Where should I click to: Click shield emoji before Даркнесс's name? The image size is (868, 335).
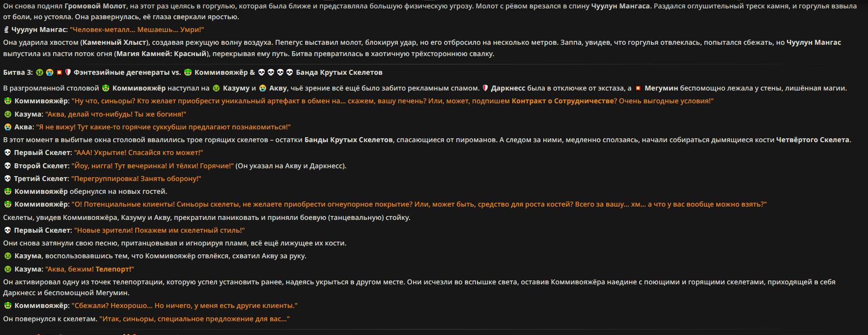(485, 88)
